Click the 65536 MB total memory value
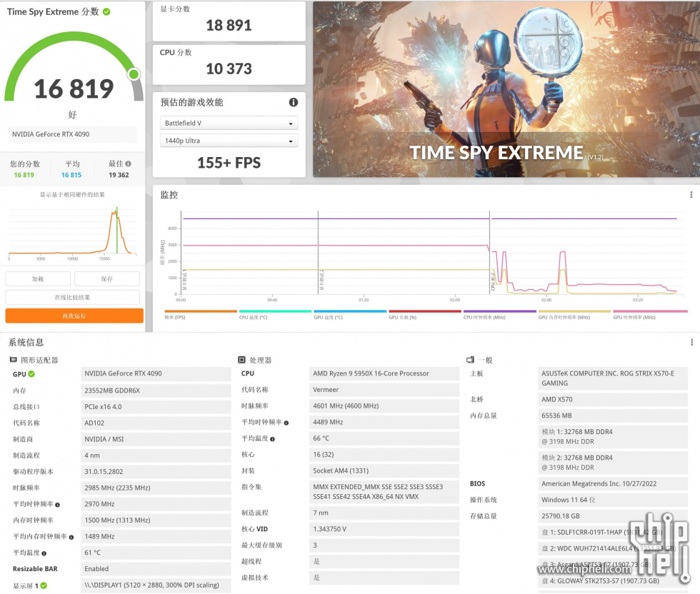700x594 pixels. [x=613, y=416]
